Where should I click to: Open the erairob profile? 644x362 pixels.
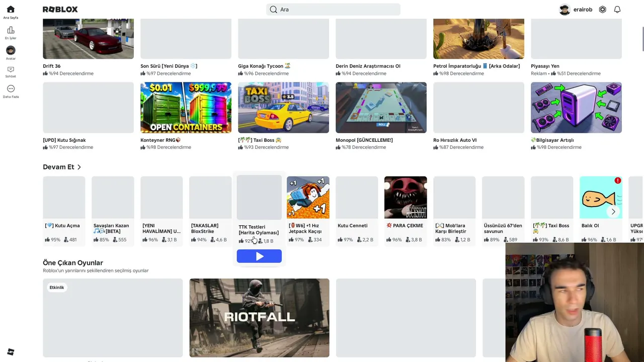576,10
